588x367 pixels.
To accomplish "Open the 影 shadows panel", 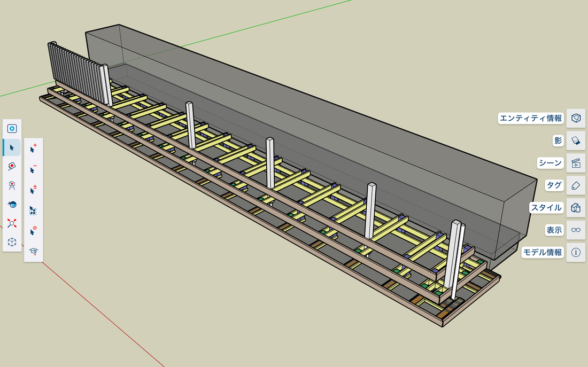I will tap(576, 140).
